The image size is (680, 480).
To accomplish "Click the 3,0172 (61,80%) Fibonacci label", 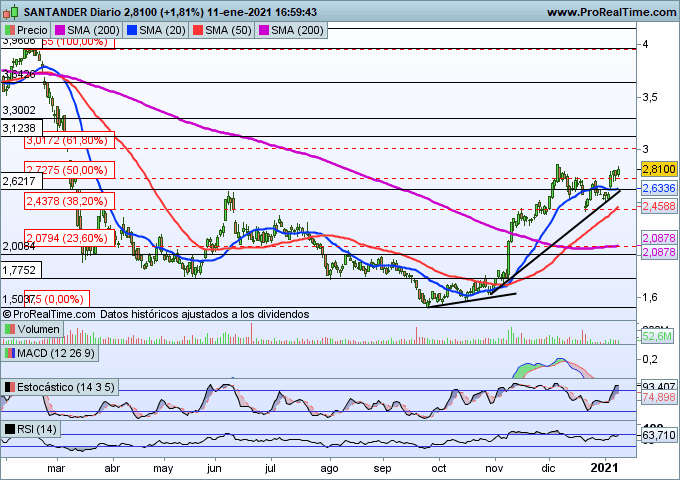I will [x=69, y=140].
